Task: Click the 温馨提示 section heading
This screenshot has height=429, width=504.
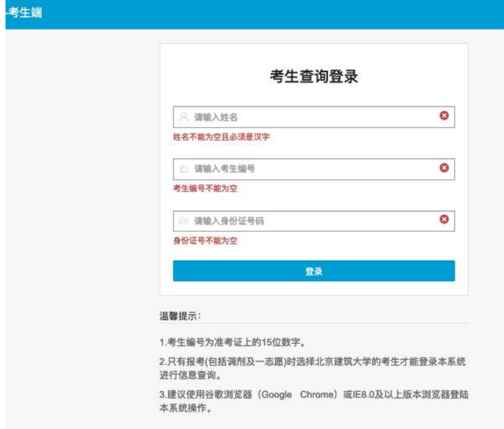Action: click(x=179, y=315)
